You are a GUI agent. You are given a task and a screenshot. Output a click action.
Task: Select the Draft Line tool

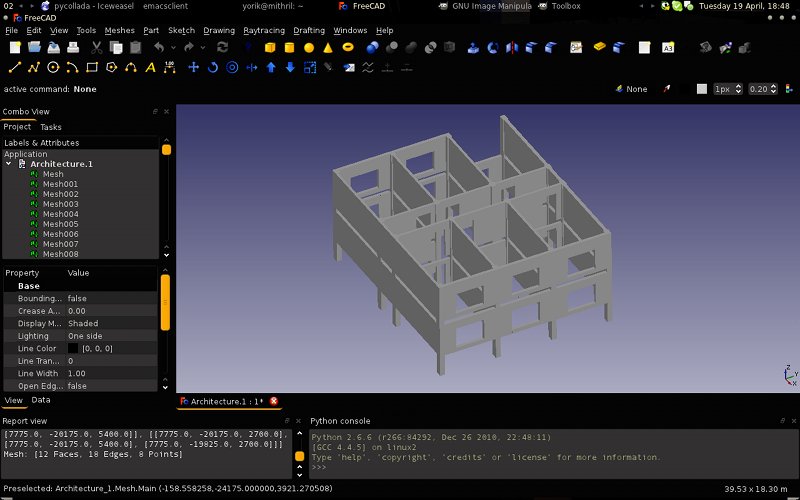14,68
